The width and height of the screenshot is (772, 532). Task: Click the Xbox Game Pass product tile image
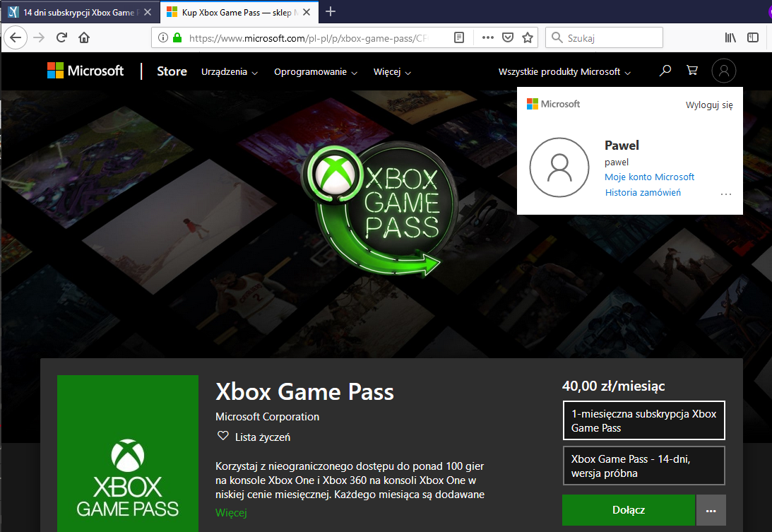(128, 454)
